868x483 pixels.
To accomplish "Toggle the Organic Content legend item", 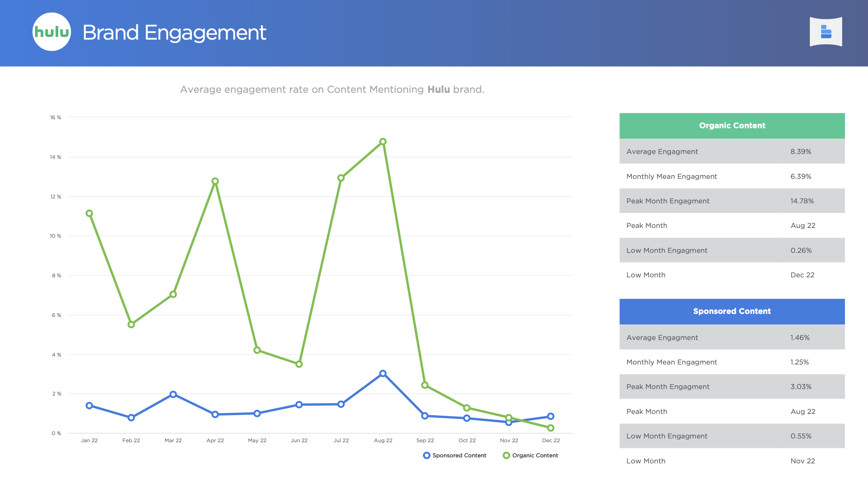I will click(530, 455).
